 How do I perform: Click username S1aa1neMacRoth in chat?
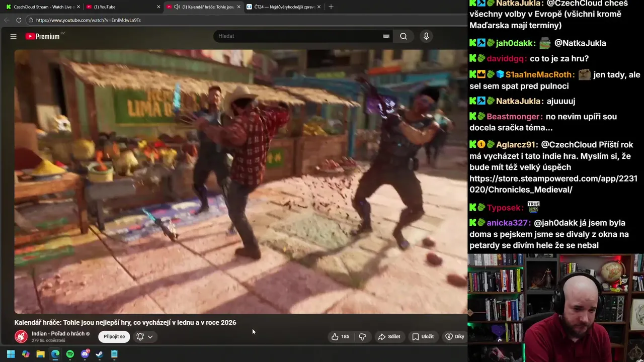click(539, 74)
